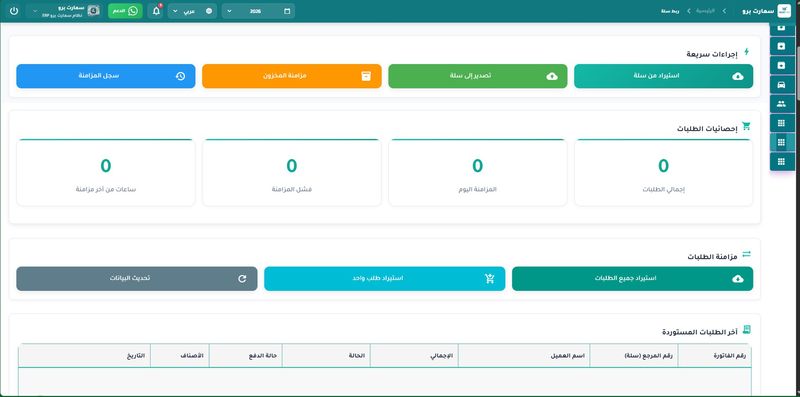Click the مزامنة الطلبات section title
The image size is (800, 397).
712,257
